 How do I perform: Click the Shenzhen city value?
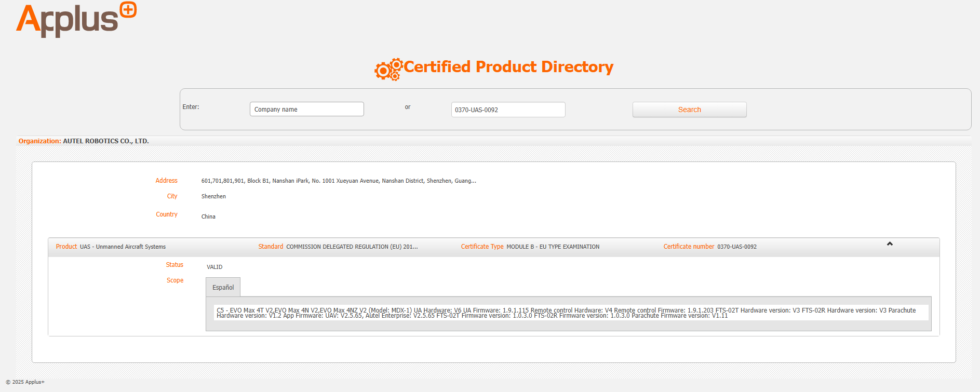(213, 197)
